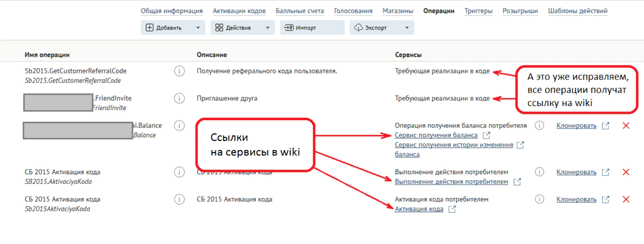
Task: Open Сервис получения истории изменения баланса link
Action: (454, 149)
